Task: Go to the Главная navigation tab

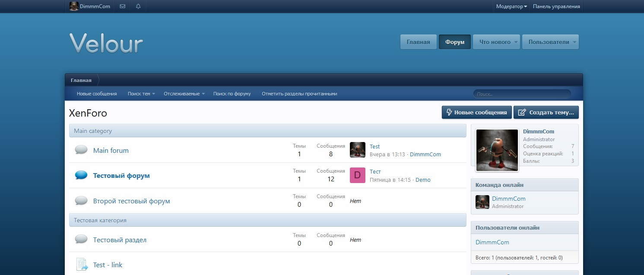Action: coord(418,42)
